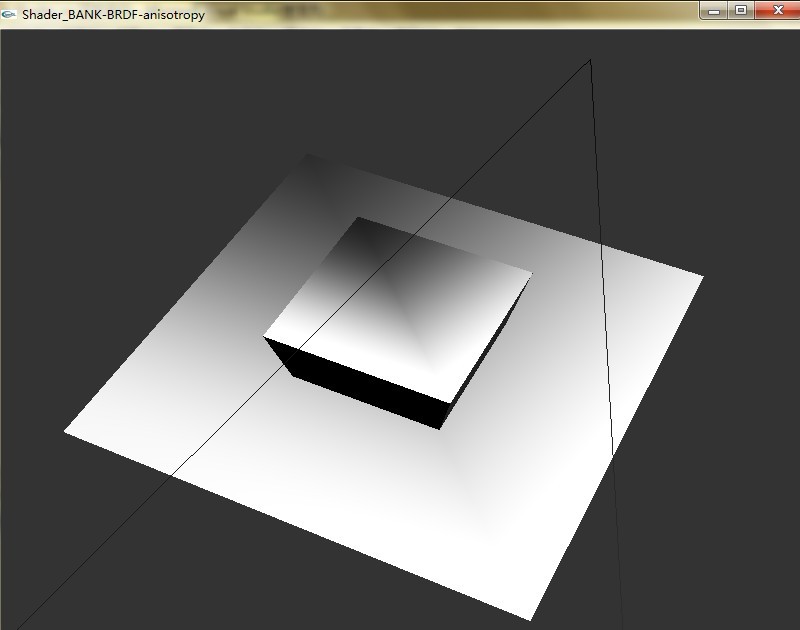This screenshot has width=800, height=630.
Task: Click the application icon in the title bar
Action: 9,14
